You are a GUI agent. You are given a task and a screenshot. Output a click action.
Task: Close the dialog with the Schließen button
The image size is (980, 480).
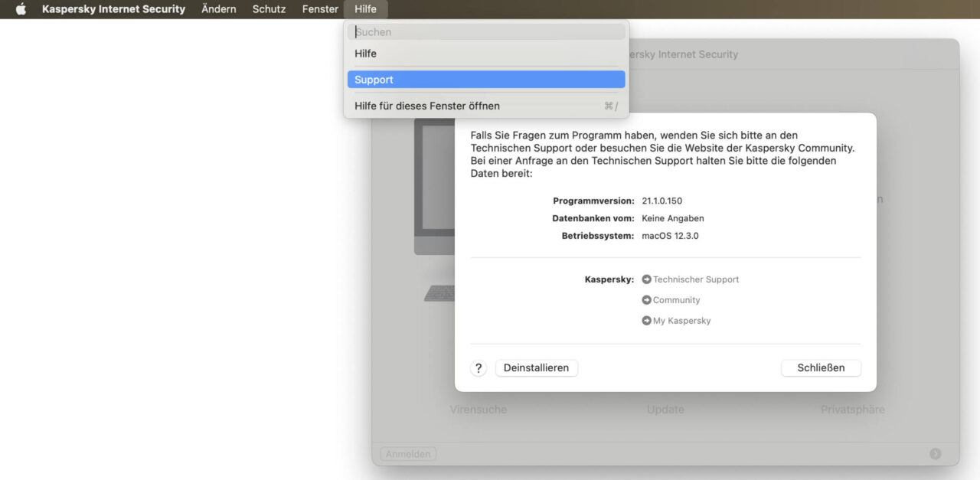pos(821,367)
